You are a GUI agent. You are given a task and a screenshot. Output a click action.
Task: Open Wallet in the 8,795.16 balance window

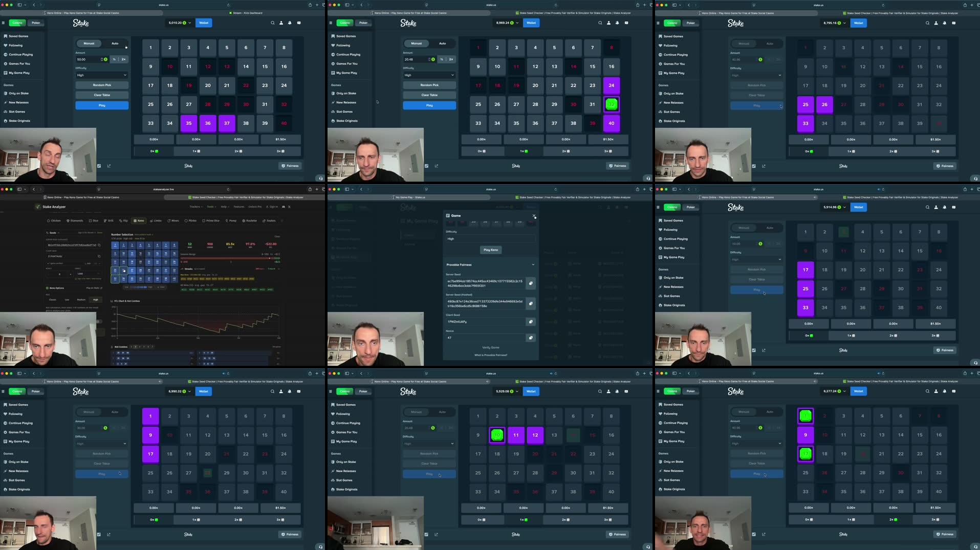pos(859,23)
